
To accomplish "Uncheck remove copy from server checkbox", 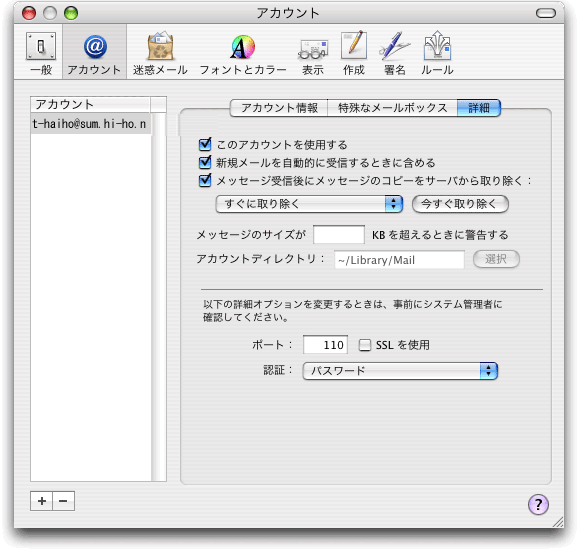I will pyautogui.click(x=205, y=180).
